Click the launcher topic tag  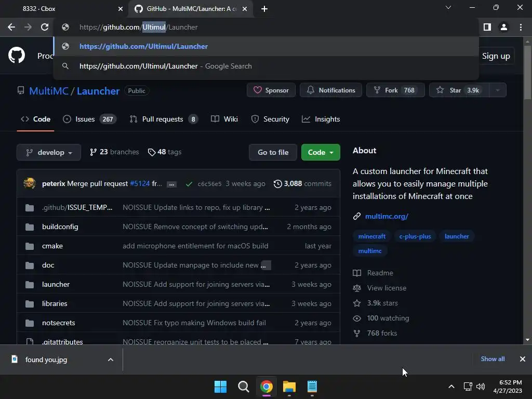[457, 236]
